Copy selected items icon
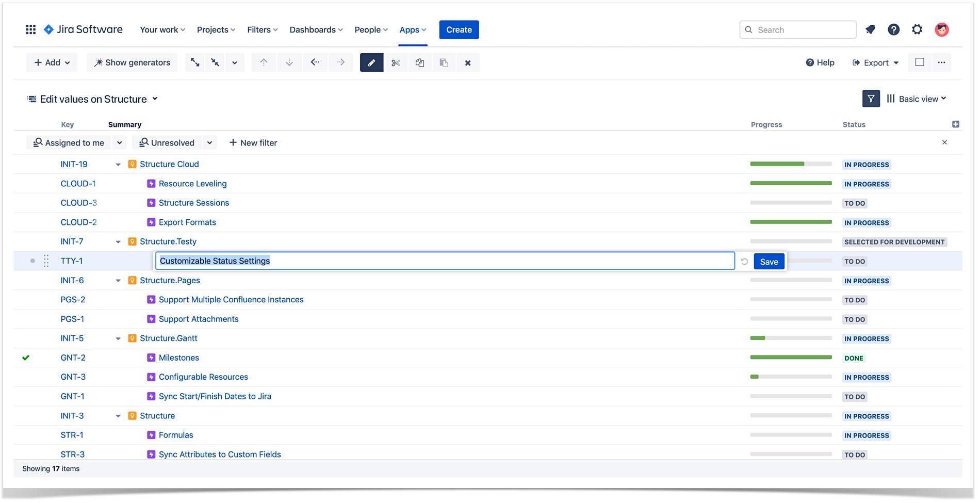 (420, 62)
